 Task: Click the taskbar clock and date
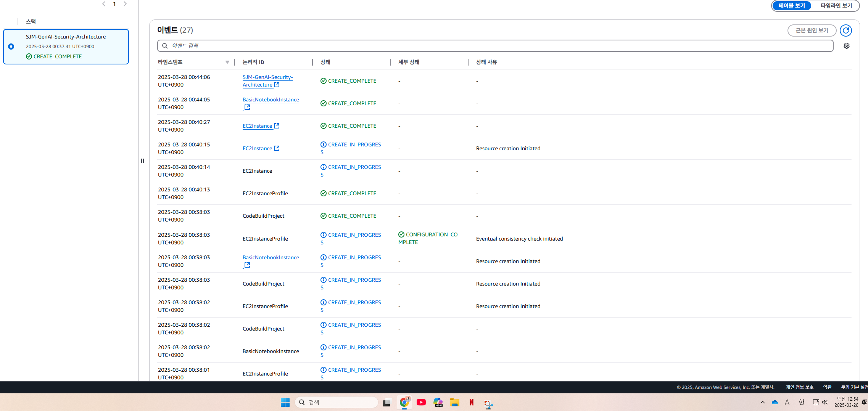846,402
